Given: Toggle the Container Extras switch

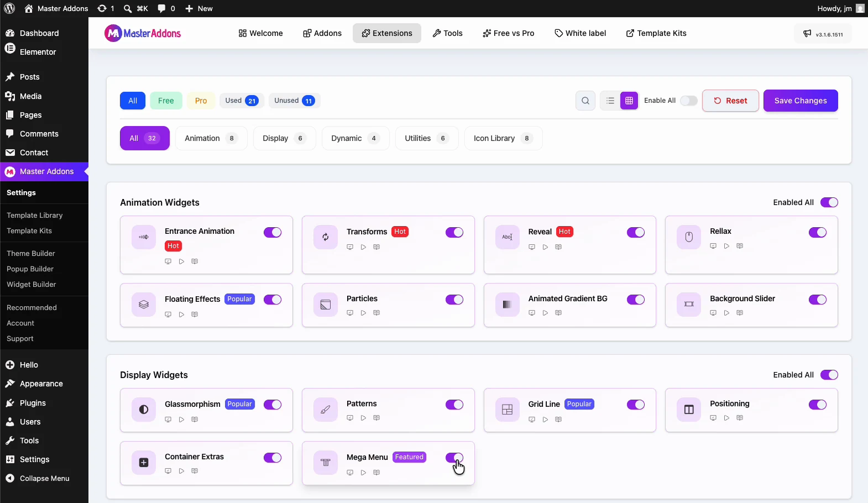Looking at the screenshot, I should pos(273,458).
